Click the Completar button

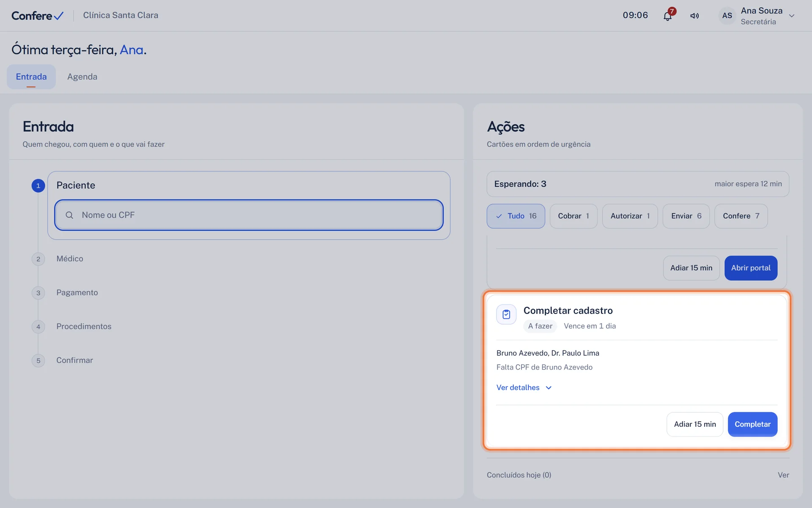[x=752, y=424]
